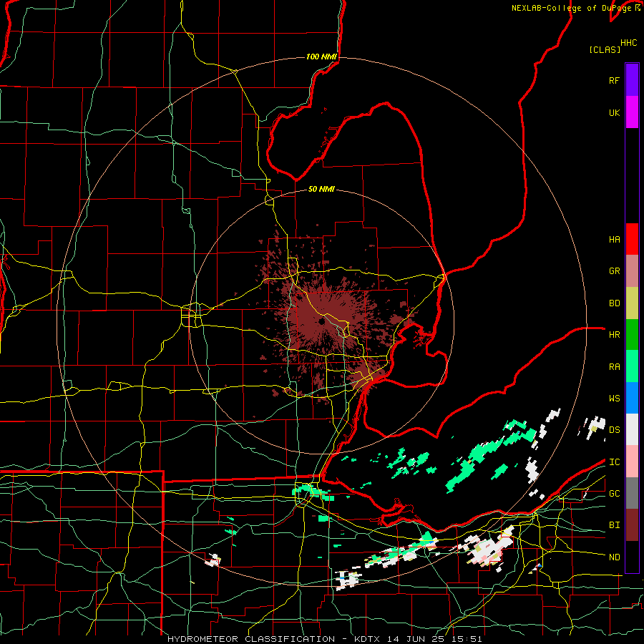The width and height of the screenshot is (644, 644).
Task: Click the HR dark green legend swatch
Action: (x=632, y=335)
